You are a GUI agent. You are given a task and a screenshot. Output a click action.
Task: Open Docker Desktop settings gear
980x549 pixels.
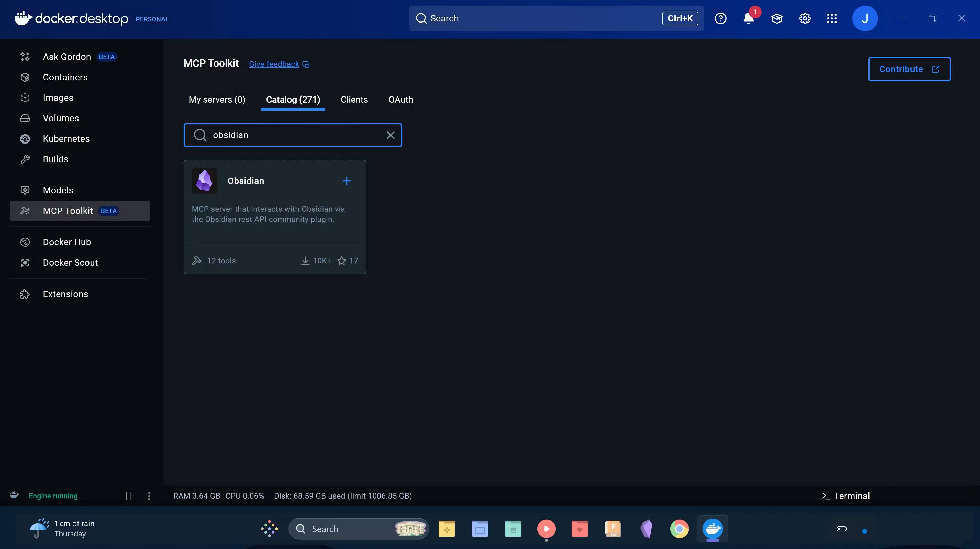(805, 18)
